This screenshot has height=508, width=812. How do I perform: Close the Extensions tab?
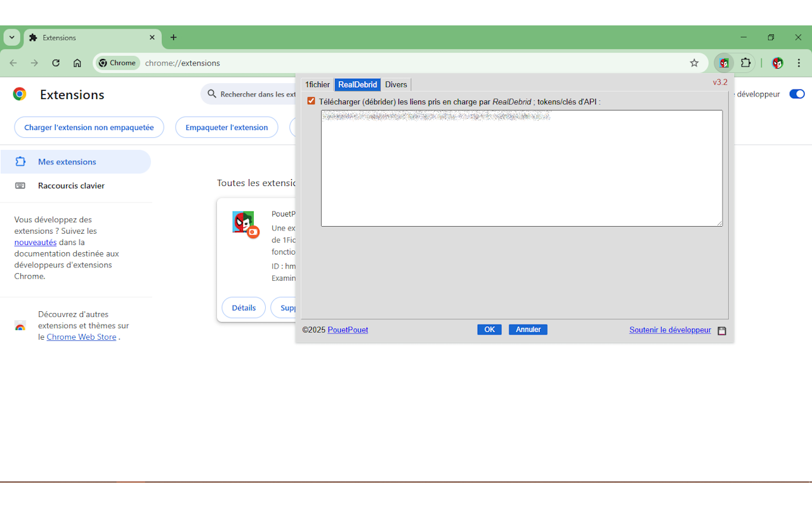(x=152, y=37)
